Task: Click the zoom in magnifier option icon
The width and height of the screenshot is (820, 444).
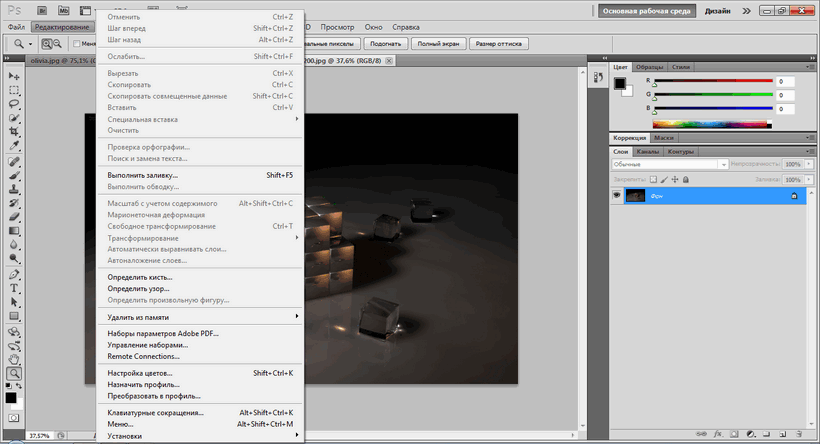Action: click(x=46, y=44)
